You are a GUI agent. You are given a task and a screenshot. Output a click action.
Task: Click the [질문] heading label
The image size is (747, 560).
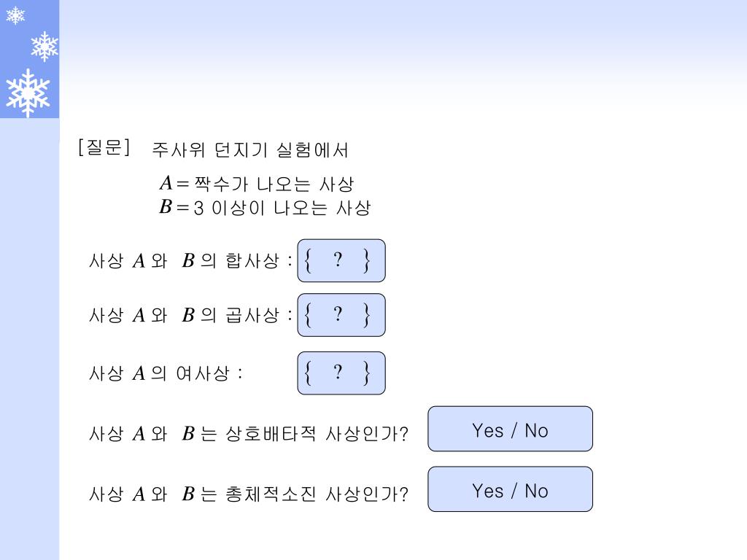(x=104, y=147)
